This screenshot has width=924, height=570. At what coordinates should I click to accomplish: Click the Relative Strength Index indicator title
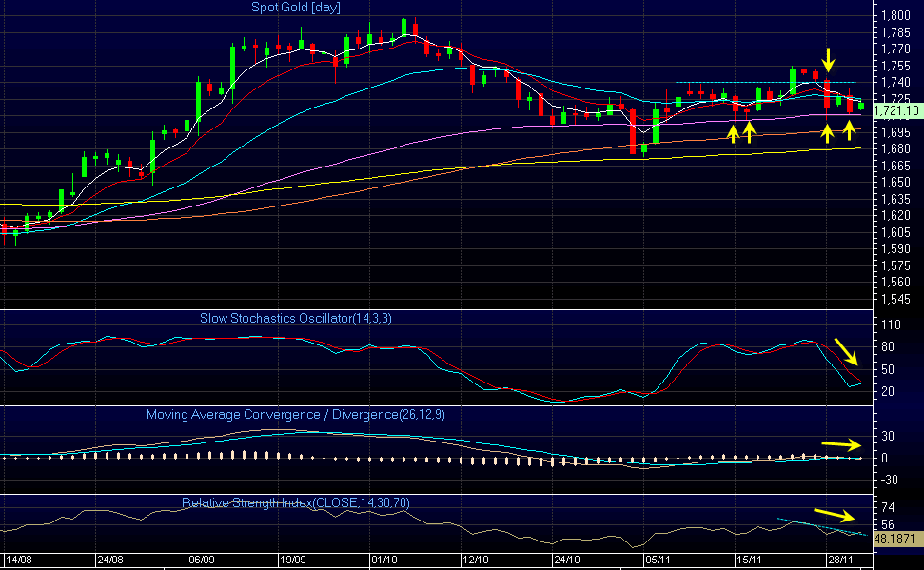[296, 501]
